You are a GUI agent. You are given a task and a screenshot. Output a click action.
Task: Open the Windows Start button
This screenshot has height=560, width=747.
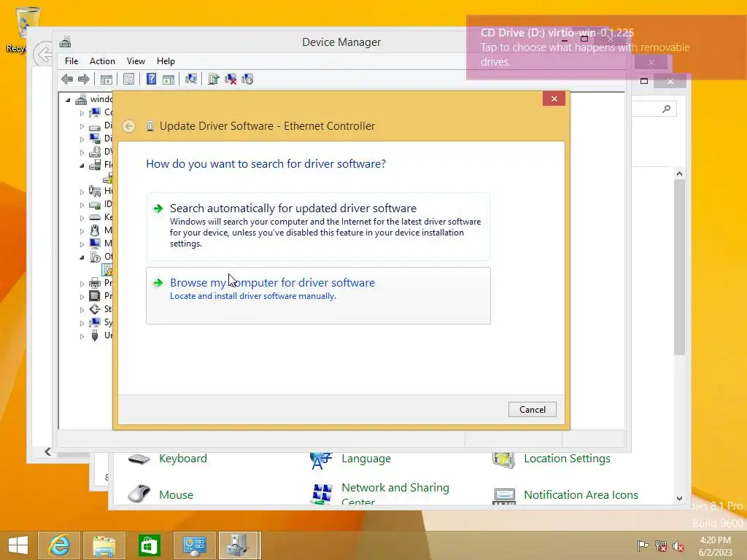point(18,545)
